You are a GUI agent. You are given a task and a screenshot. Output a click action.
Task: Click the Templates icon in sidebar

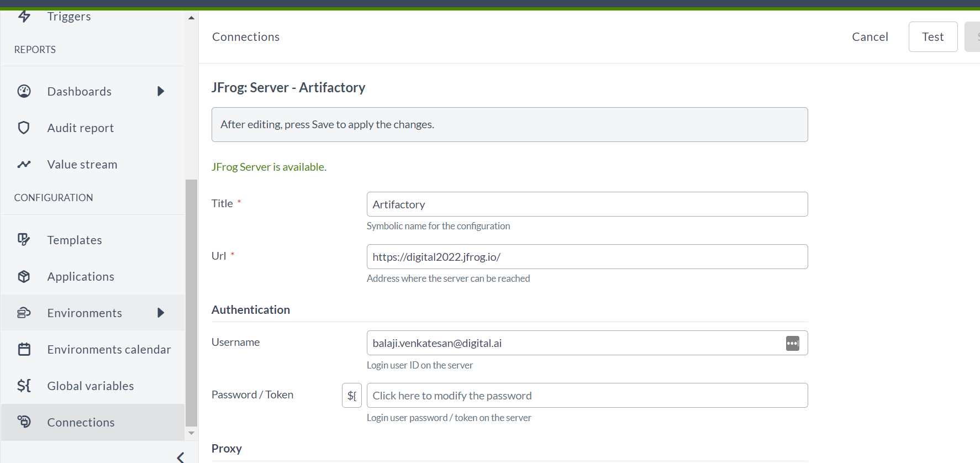(x=24, y=240)
